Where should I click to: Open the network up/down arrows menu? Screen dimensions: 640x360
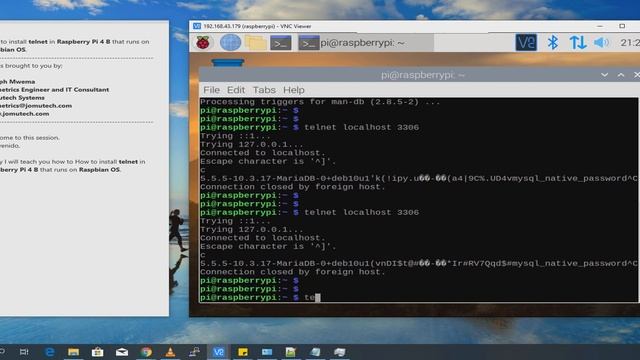[x=578, y=42]
